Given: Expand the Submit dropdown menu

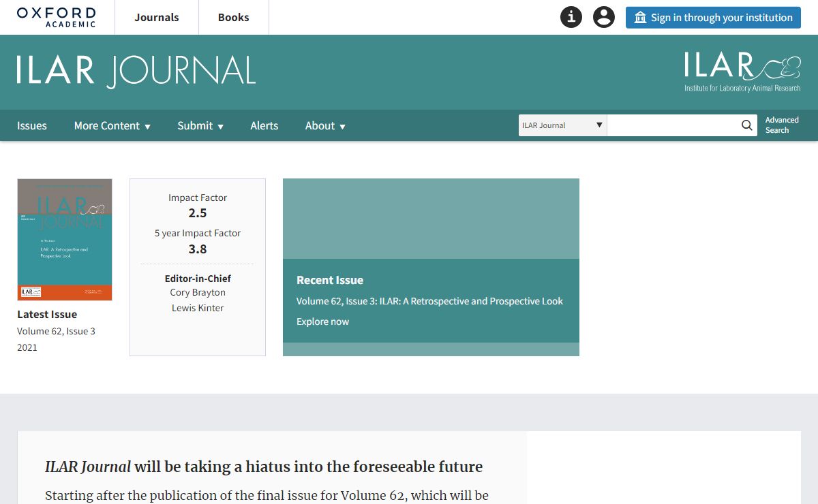Looking at the screenshot, I should (200, 125).
